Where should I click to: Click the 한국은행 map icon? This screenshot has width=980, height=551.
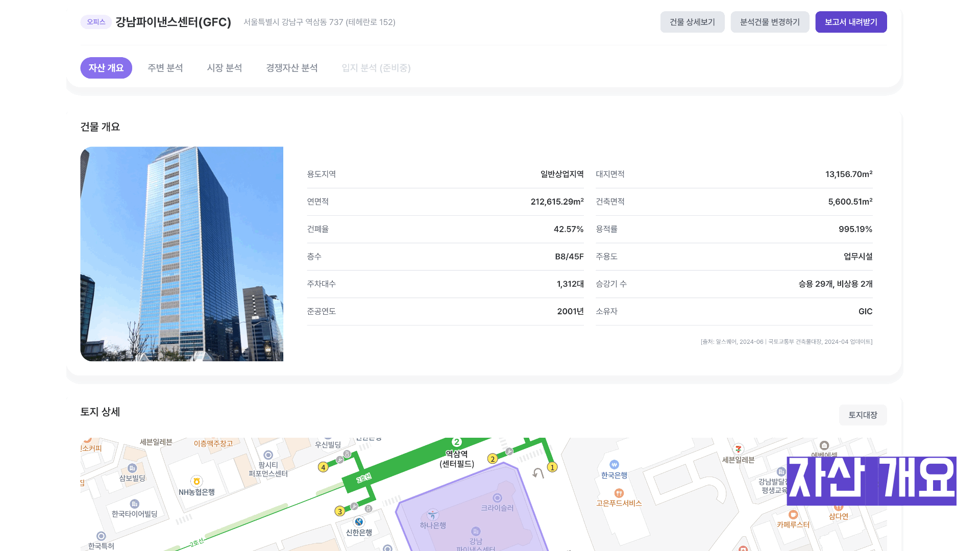[614, 465]
